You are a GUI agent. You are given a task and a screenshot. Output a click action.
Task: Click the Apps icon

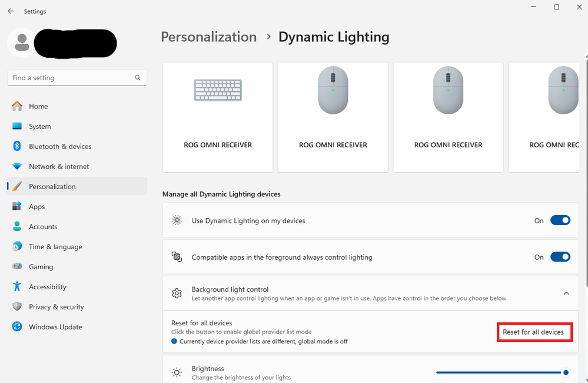click(x=17, y=206)
